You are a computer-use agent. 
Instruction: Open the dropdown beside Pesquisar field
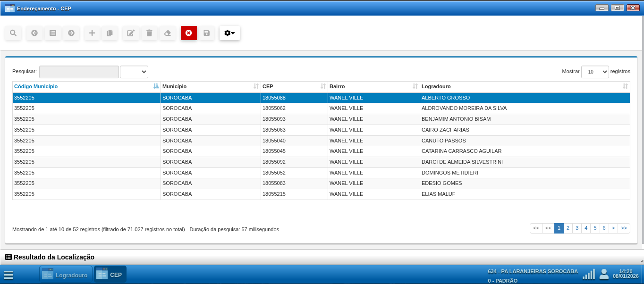pos(134,72)
